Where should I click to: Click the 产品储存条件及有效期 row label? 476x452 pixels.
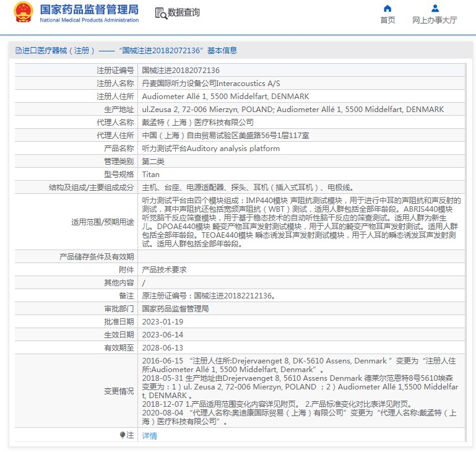click(97, 257)
